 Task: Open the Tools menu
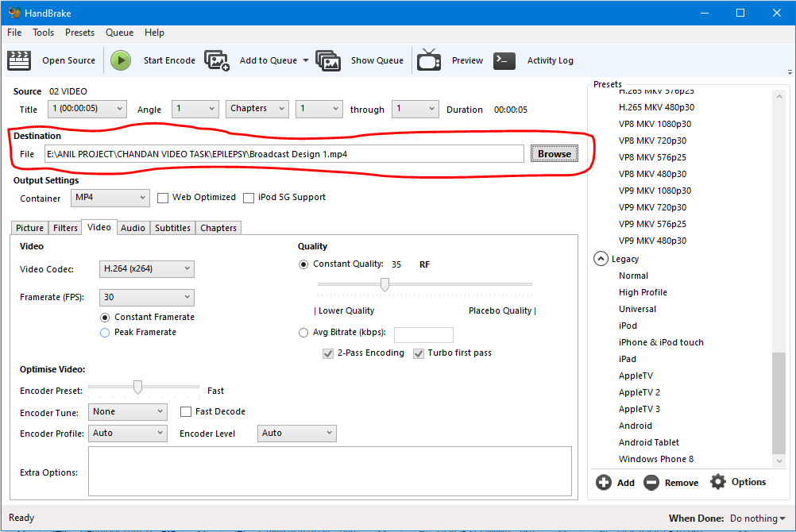tap(43, 33)
